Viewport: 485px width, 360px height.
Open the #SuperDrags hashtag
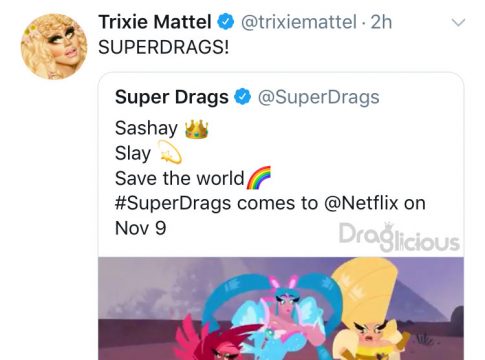tap(173, 203)
